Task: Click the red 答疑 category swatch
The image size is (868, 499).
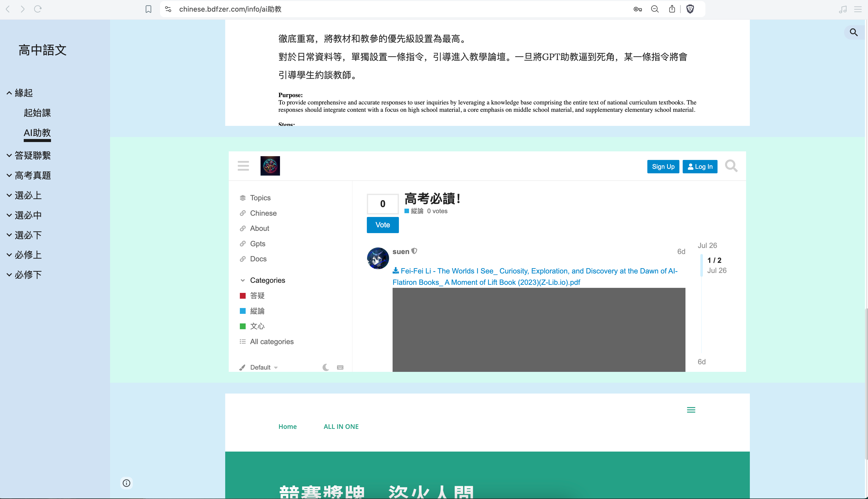Action: click(243, 296)
